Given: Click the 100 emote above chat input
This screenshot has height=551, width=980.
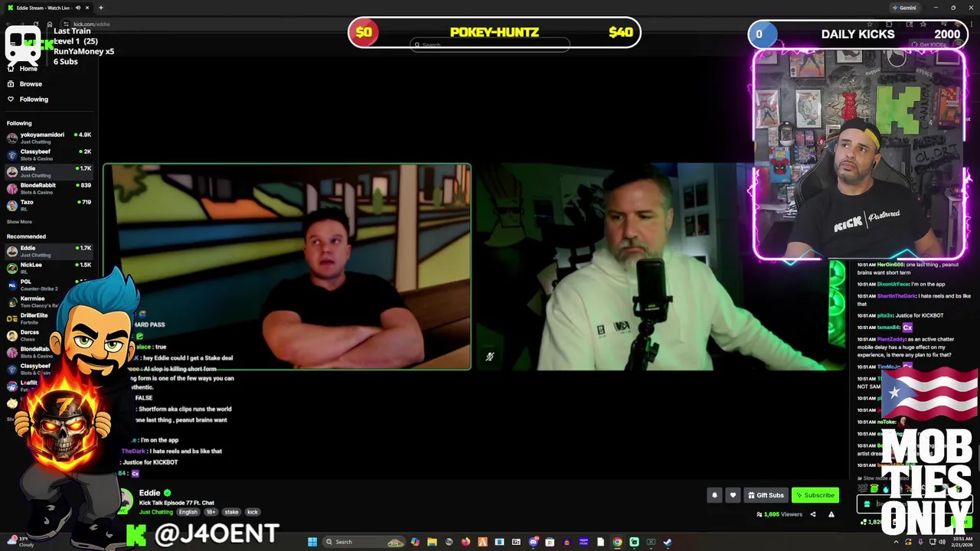Looking at the screenshot, I should pos(863,488).
